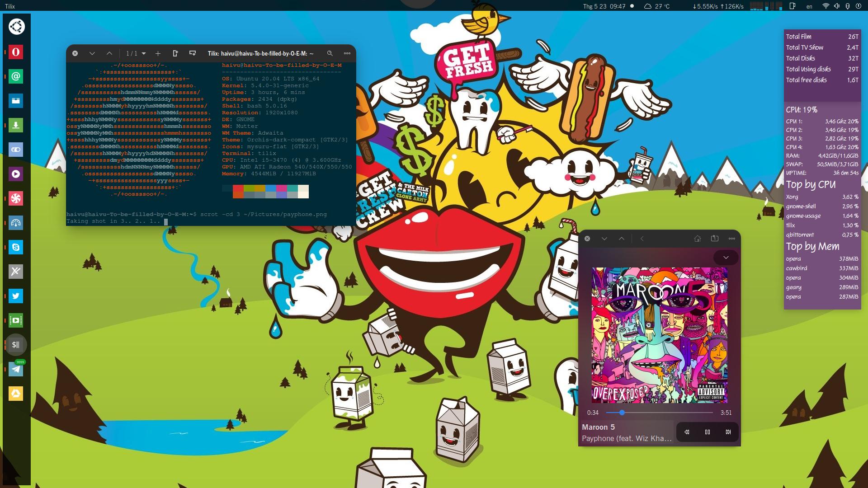The height and width of the screenshot is (488, 868).
Task: Open the clock showing Thg 5 23 09:47
Action: point(604,6)
